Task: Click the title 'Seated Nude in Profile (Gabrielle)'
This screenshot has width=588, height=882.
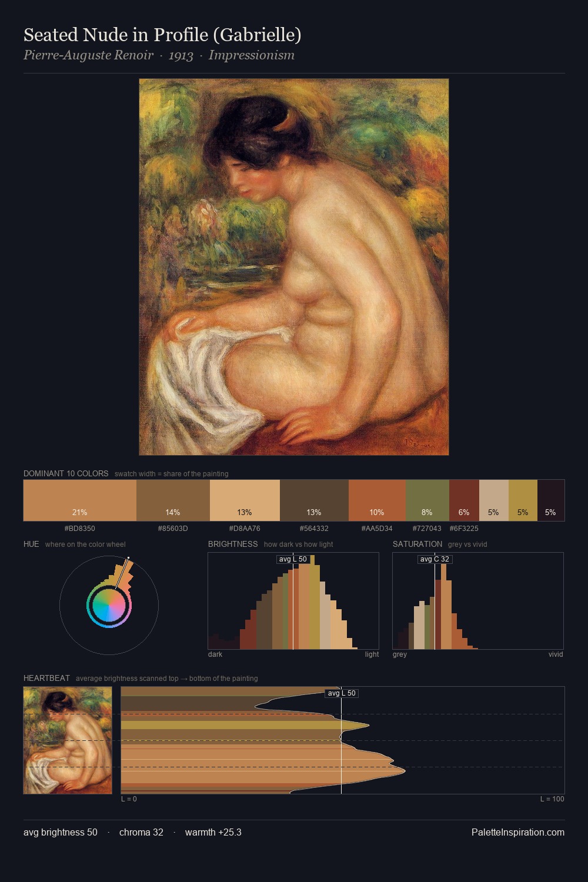Action: pos(162,35)
